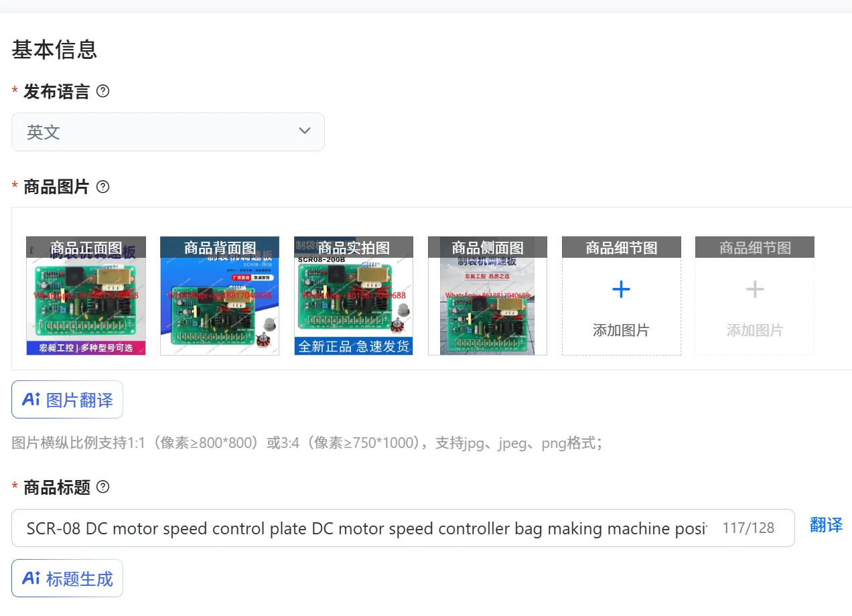Open the 商品标题 help tooltip icon
Image resolution: width=852 pixels, height=616 pixels.
102,487
